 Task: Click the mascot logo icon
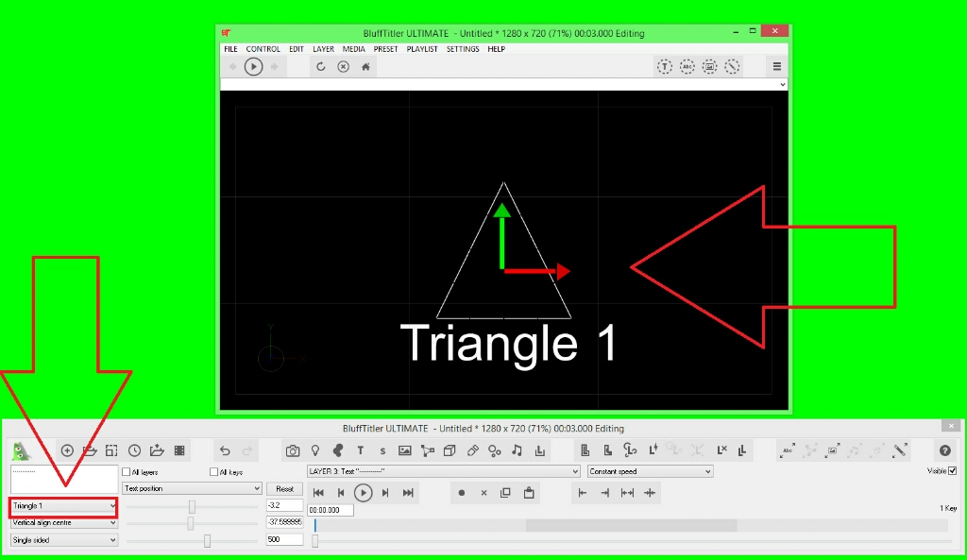22,450
